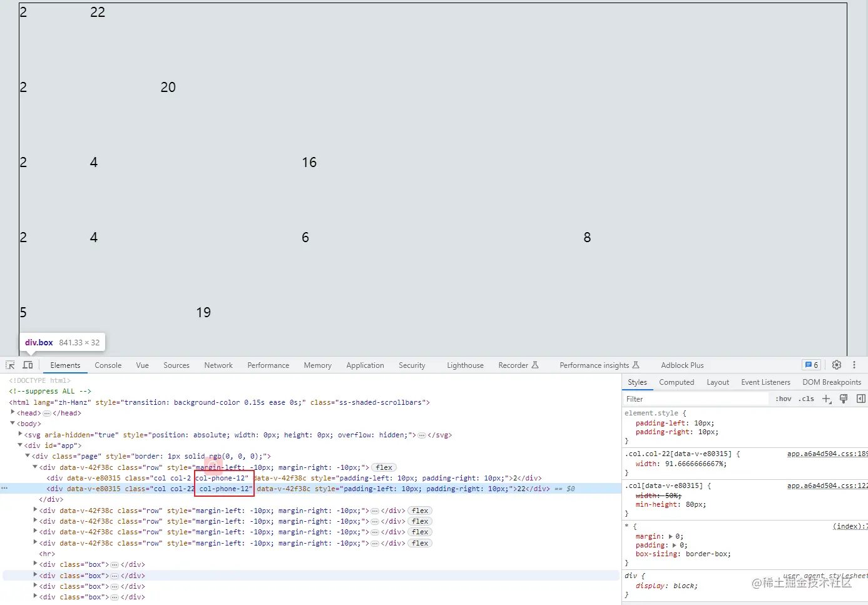Toggle the .cls element classes button
This screenshot has height=605, width=868.
click(x=806, y=399)
